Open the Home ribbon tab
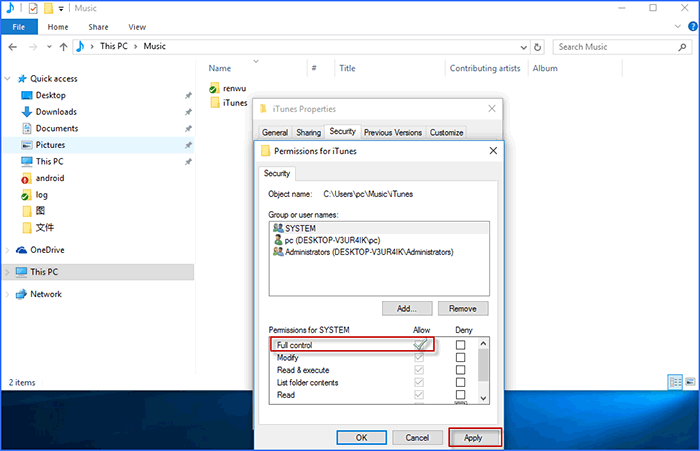Screen dimensions: 700x451 pyautogui.click(x=58, y=27)
